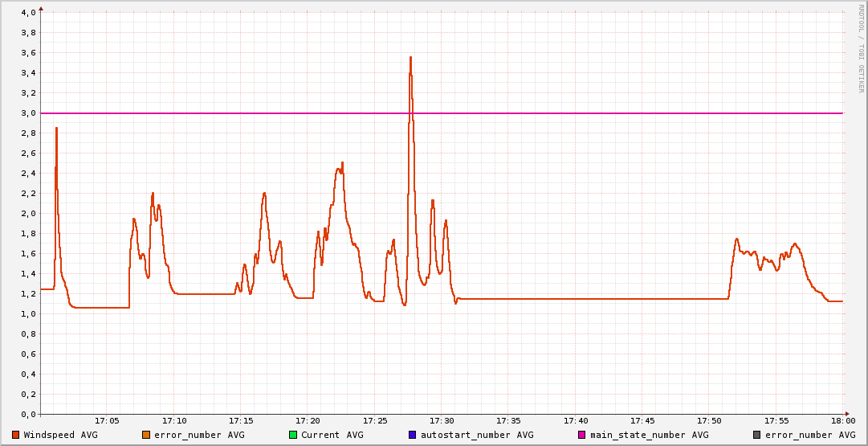Viewport: 868px width, 446px height.
Task: Click the 1,0 value on the vertical axis
Action: [27, 314]
